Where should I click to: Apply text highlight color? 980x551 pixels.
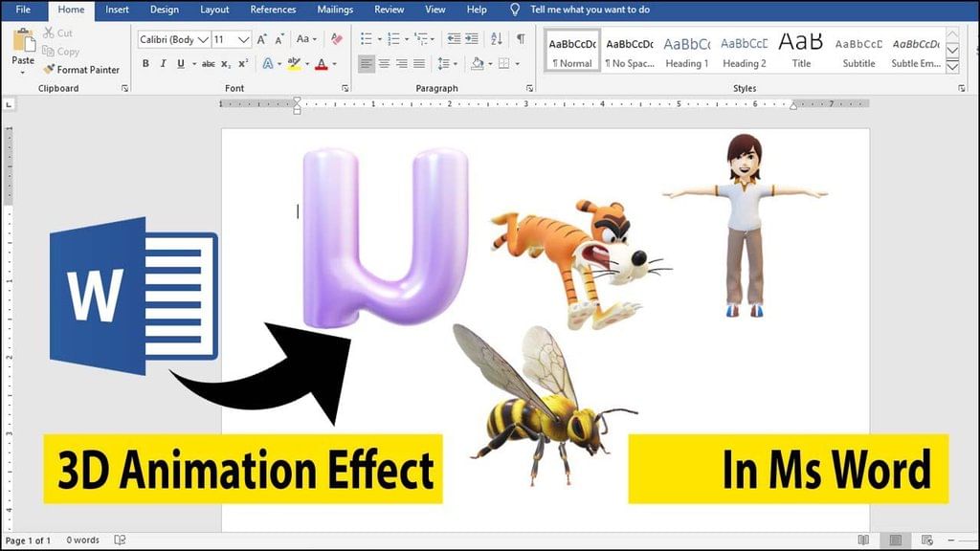pos(294,64)
